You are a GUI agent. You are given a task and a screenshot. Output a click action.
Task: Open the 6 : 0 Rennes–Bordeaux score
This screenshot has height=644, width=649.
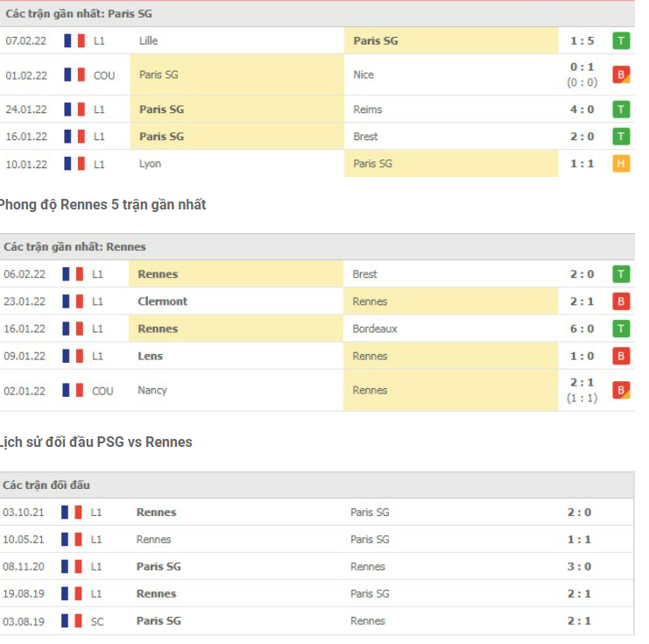pos(582,329)
